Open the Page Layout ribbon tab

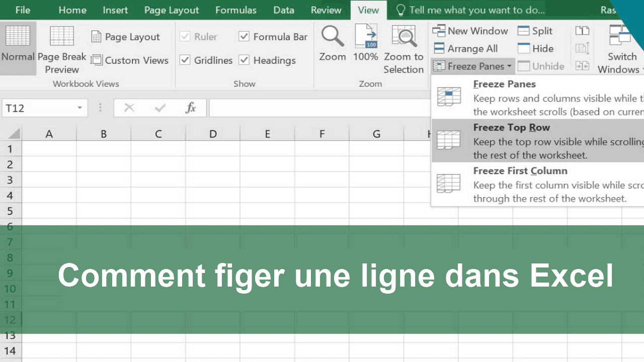click(x=172, y=10)
